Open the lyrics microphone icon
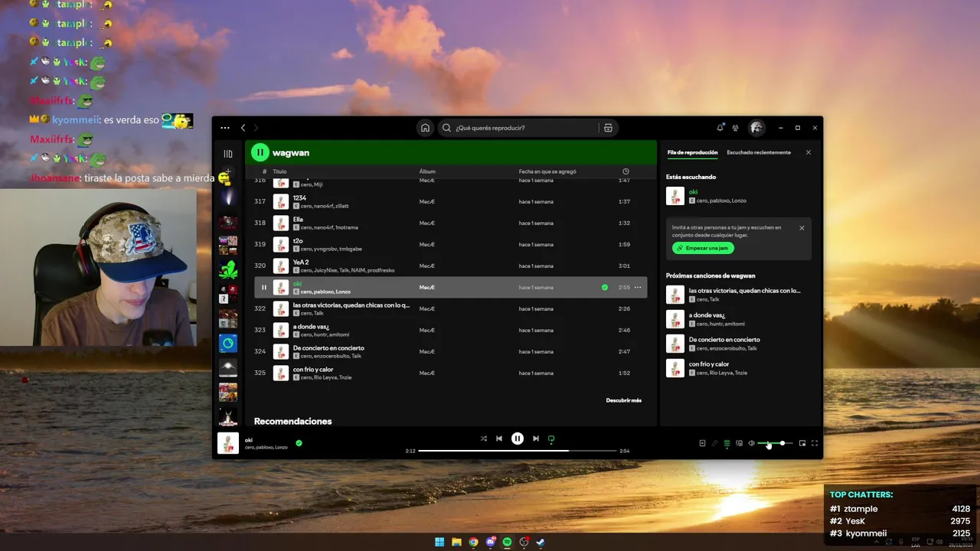980x551 pixels. tap(714, 443)
